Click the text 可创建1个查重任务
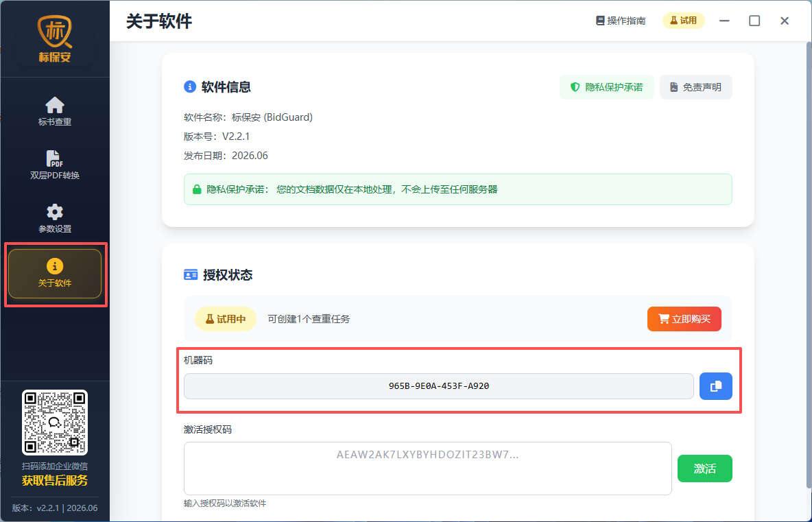The width and height of the screenshot is (812, 522). click(x=309, y=319)
